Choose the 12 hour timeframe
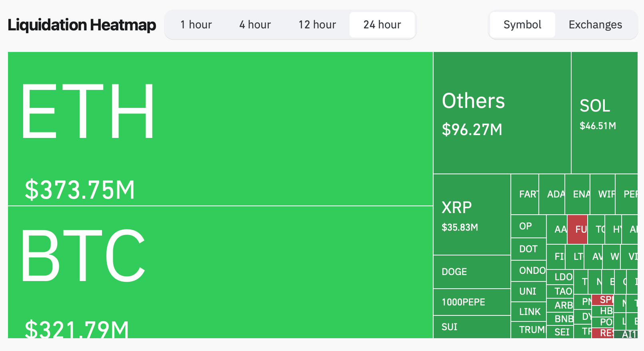 (x=317, y=25)
